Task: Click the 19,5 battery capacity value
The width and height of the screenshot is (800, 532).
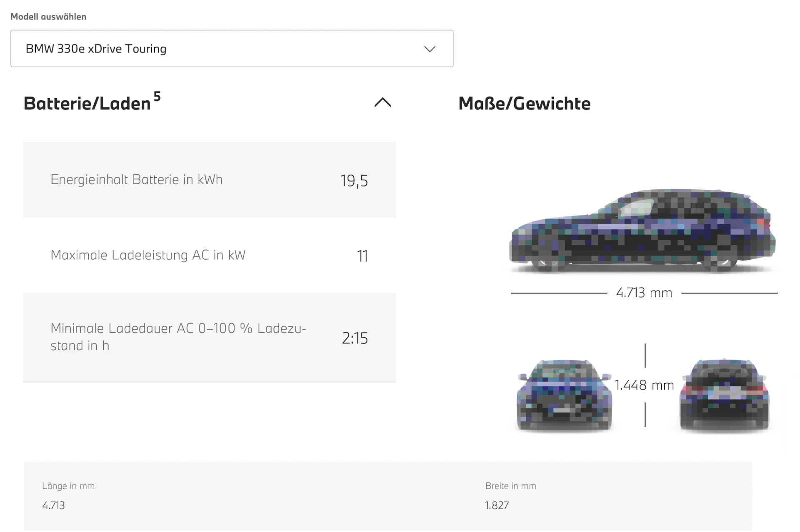Action: 354,181
